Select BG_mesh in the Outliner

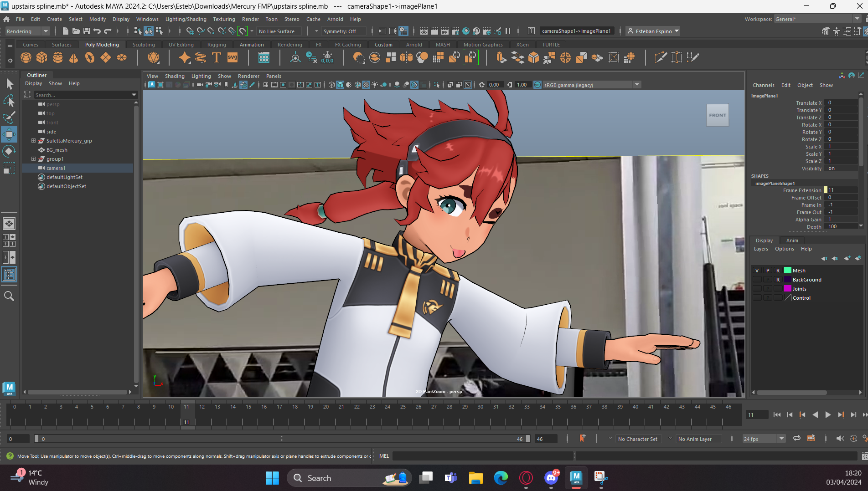coord(57,150)
